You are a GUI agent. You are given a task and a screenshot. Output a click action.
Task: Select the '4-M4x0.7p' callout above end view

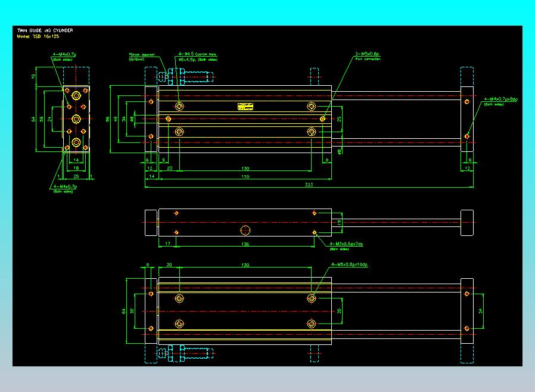pyautogui.click(x=64, y=54)
